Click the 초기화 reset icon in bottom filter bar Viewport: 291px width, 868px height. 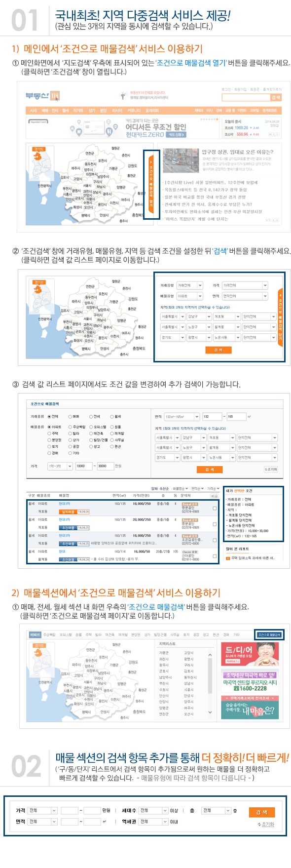(266, 824)
